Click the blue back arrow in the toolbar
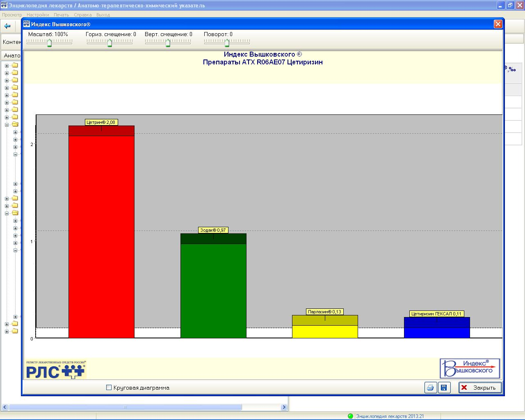Image resolution: width=525 pixels, height=420 pixels. (7, 26)
